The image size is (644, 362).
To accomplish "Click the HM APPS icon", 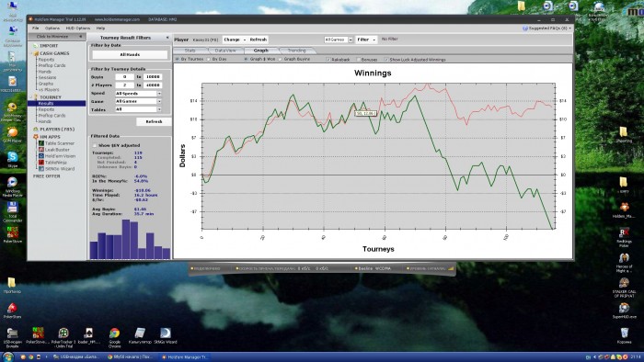I will (x=36, y=137).
